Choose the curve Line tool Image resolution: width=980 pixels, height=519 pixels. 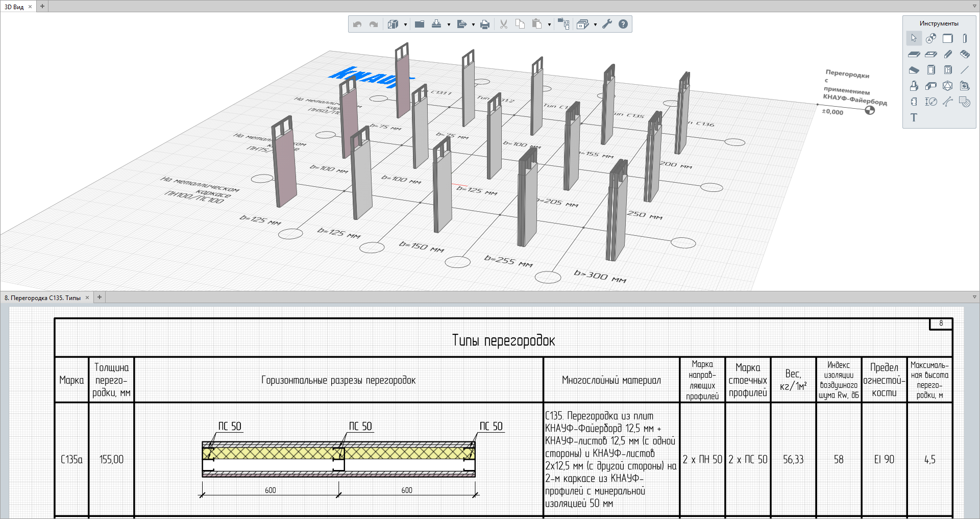tap(948, 102)
